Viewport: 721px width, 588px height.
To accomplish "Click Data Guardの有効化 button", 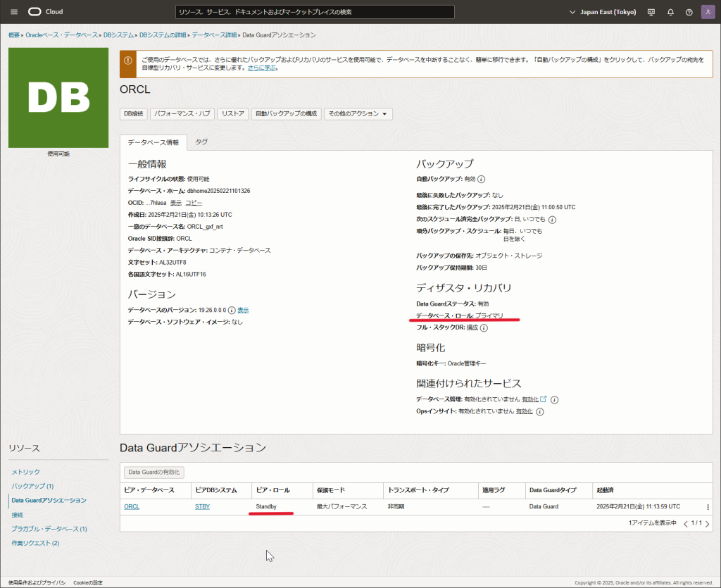I will 154,472.
